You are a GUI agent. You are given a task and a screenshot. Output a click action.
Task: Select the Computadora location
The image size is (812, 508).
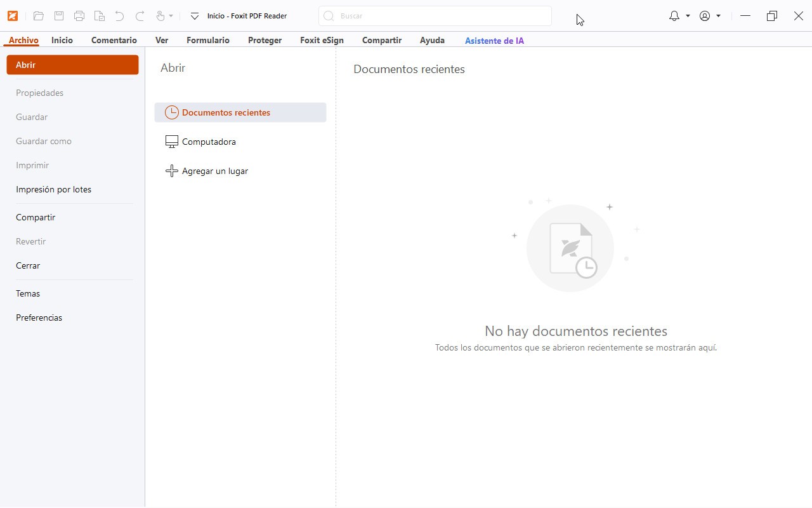tap(209, 142)
